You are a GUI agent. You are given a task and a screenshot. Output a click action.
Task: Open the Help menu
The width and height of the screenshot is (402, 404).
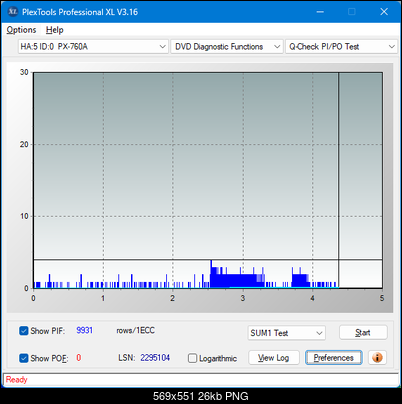[x=55, y=30]
